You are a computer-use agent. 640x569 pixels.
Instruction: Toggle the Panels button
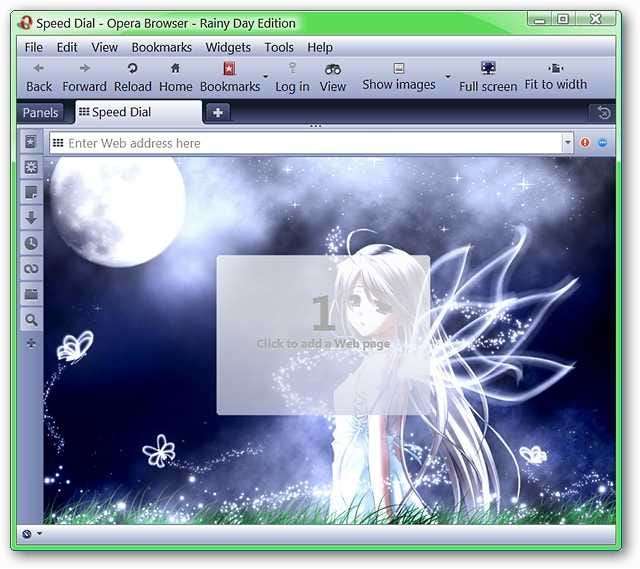40,113
